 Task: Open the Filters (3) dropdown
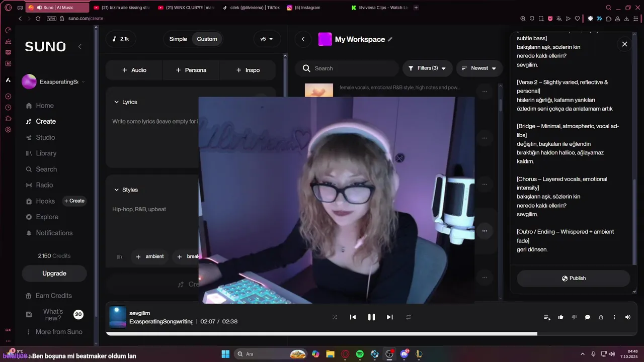click(427, 68)
